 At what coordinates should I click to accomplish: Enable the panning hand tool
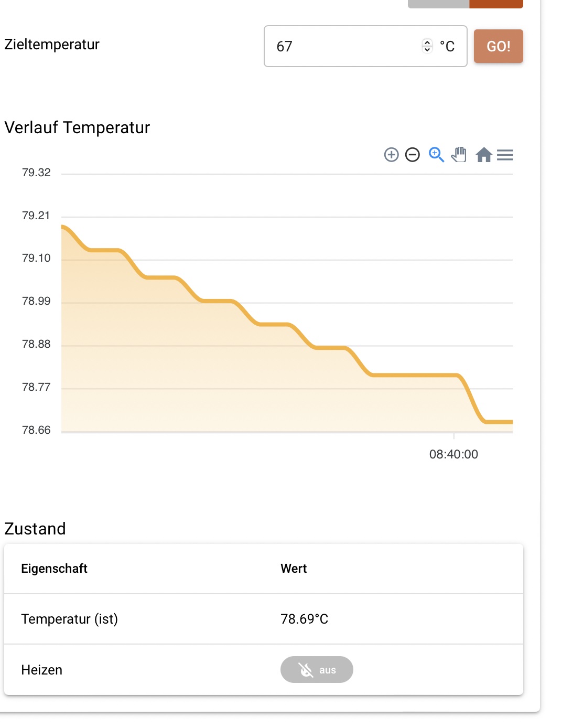[x=459, y=155]
